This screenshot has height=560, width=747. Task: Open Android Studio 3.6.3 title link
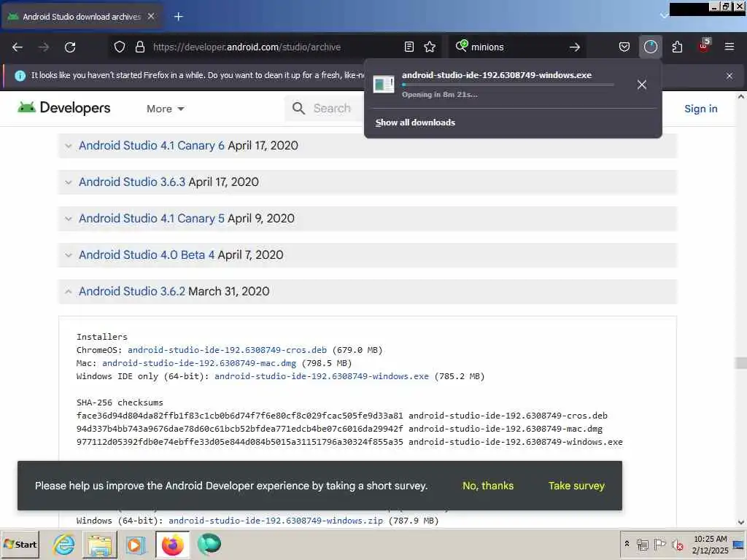[x=132, y=182]
